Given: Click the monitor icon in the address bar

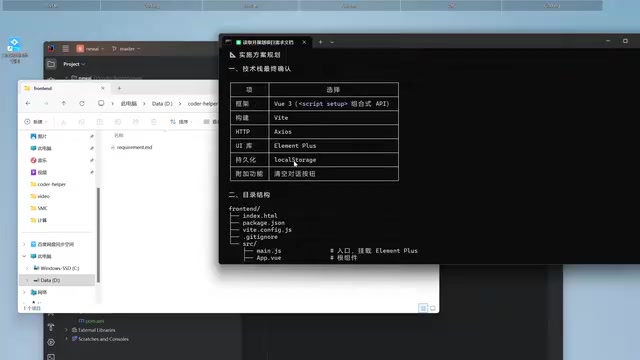Looking at the screenshot, I should (x=101, y=103).
